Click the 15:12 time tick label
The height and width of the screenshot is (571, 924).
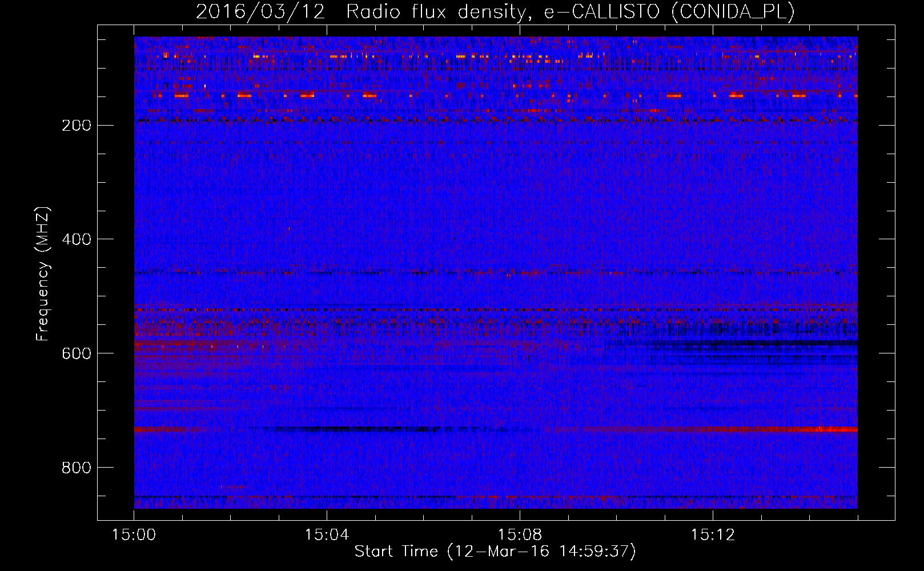tap(713, 535)
